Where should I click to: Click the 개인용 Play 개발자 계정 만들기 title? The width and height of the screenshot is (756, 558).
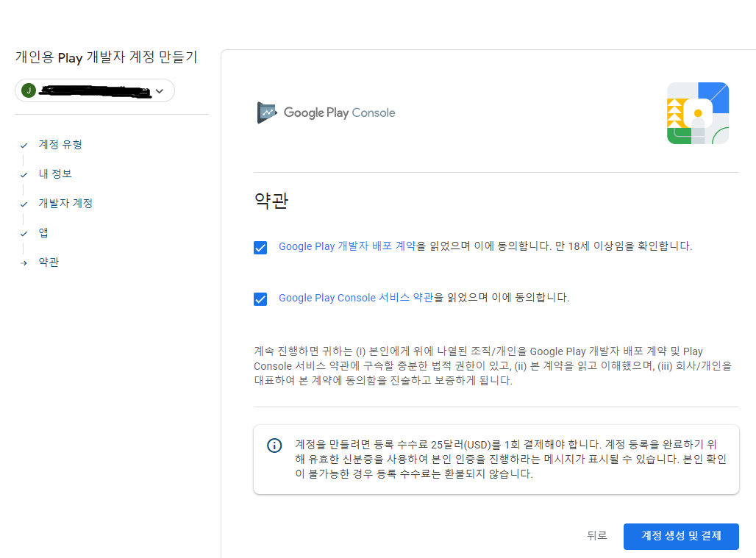coord(107,57)
